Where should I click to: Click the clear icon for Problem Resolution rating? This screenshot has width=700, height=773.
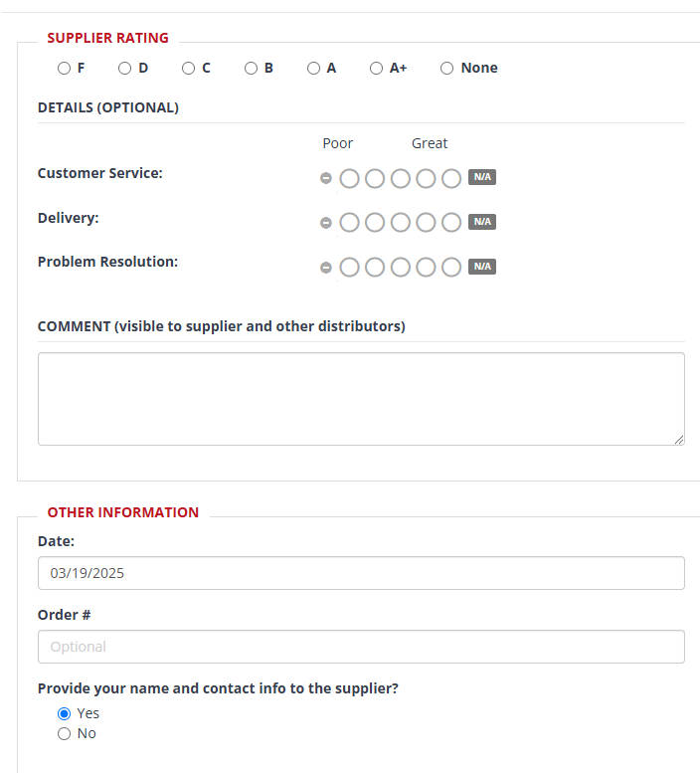(325, 268)
